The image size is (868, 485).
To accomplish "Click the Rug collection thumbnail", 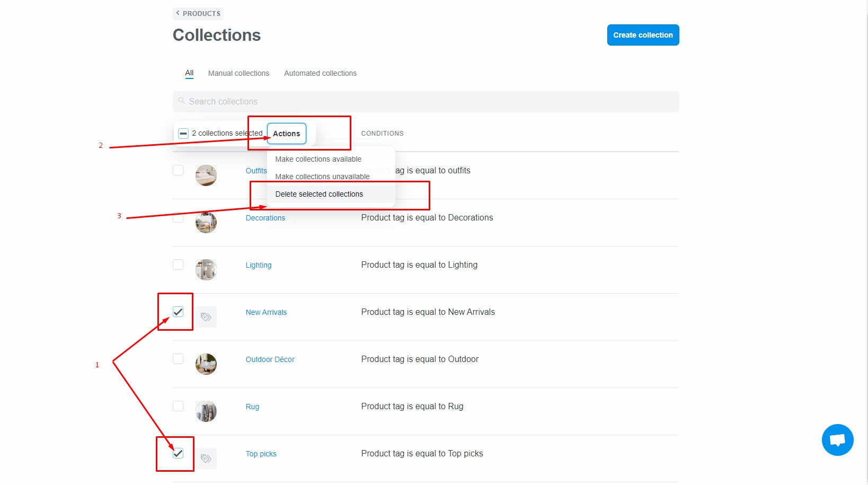I will 206,411.
